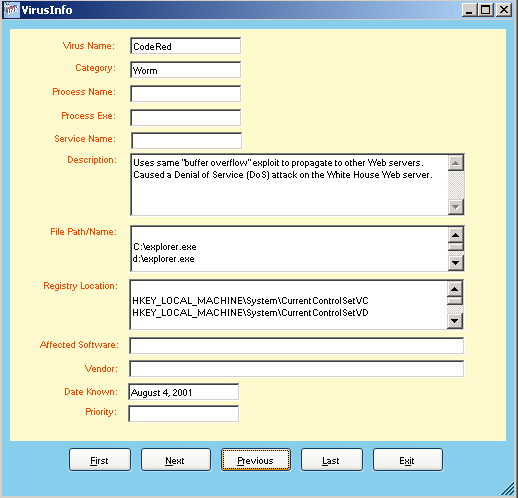The width and height of the screenshot is (518, 498).
Task: Click the empty Affected Software field
Action: (x=296, y=346)
